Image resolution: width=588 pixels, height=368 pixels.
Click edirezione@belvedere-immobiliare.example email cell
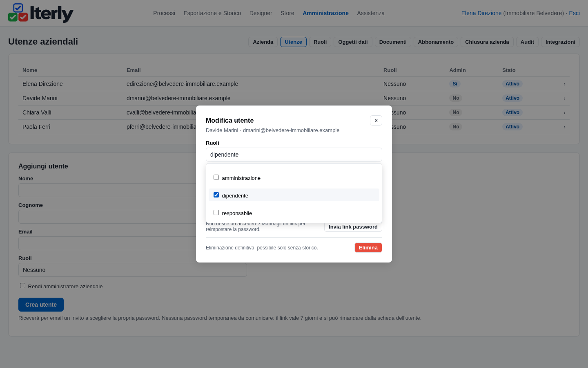pyautogui.click(x=182, y=84)
